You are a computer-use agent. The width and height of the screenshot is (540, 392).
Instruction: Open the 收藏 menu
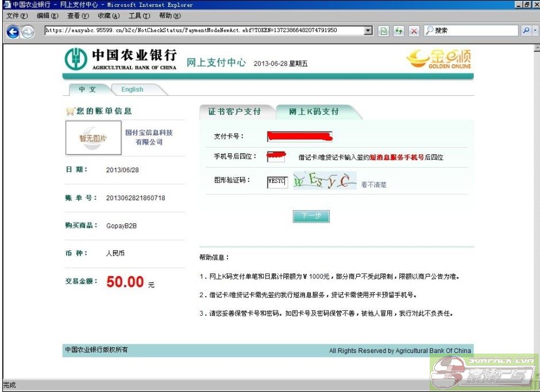[109, 16]
